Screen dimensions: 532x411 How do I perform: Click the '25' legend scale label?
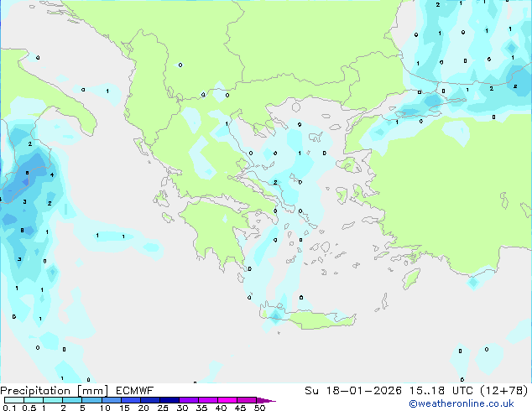(163, 408)
